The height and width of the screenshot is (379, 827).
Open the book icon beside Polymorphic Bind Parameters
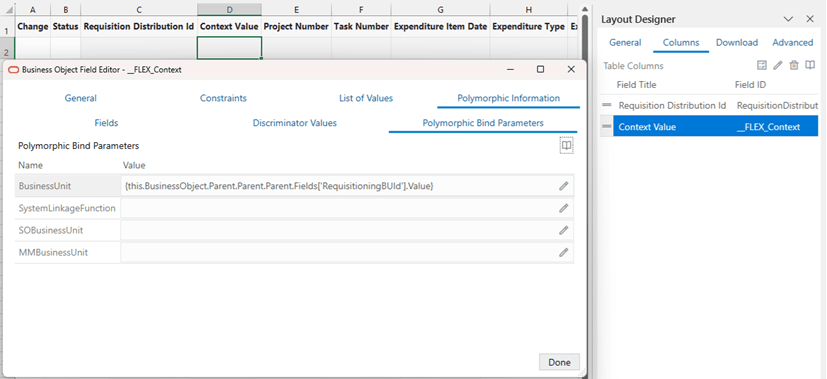point(566,146)
